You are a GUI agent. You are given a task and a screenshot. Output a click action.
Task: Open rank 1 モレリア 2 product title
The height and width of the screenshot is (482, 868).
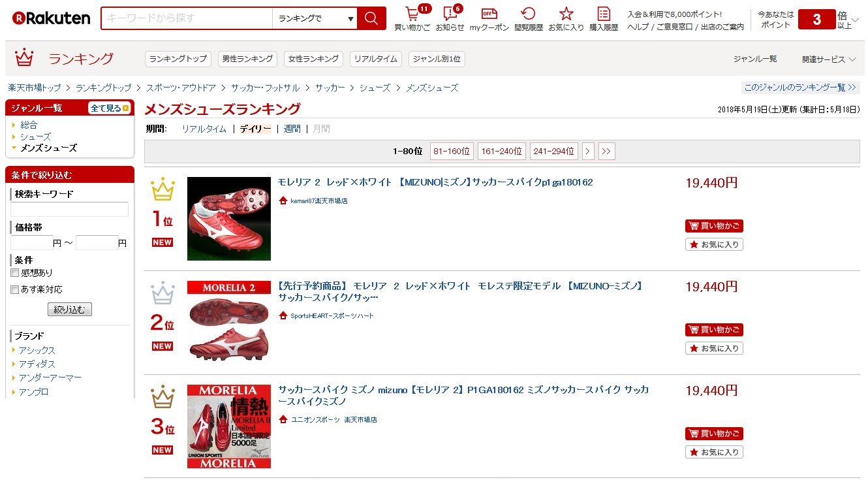click(x=435, y=182)
